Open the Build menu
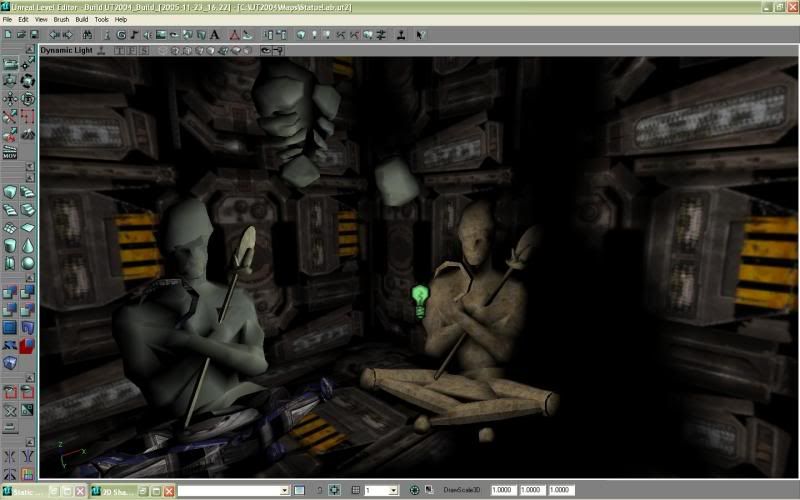 pos(82,19)
